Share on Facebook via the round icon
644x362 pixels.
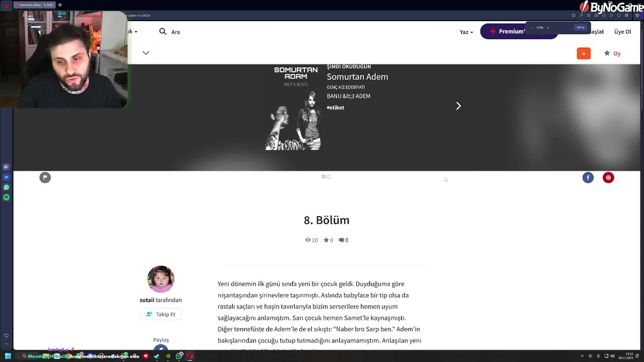coord(588,177)
